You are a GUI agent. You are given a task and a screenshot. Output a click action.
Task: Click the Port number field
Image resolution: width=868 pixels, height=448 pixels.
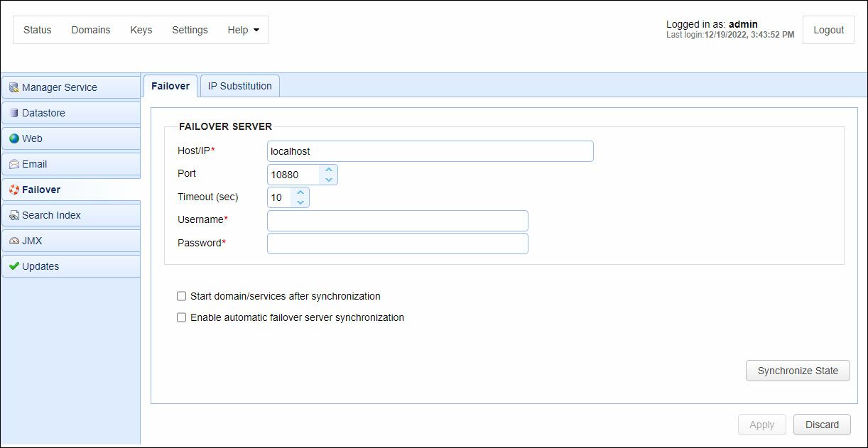(294, 175)
